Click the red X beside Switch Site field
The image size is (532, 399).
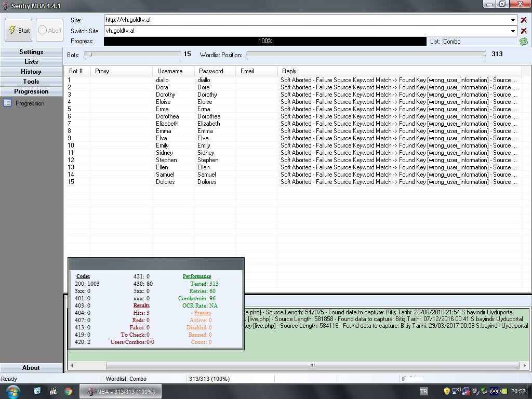pos(523,31)
